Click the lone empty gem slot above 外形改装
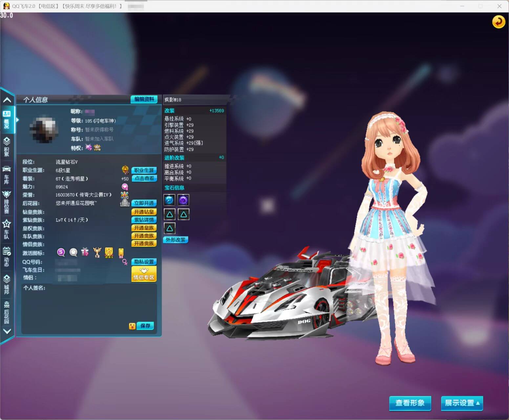Screen dimensions: 509x420 coord(169,228)
